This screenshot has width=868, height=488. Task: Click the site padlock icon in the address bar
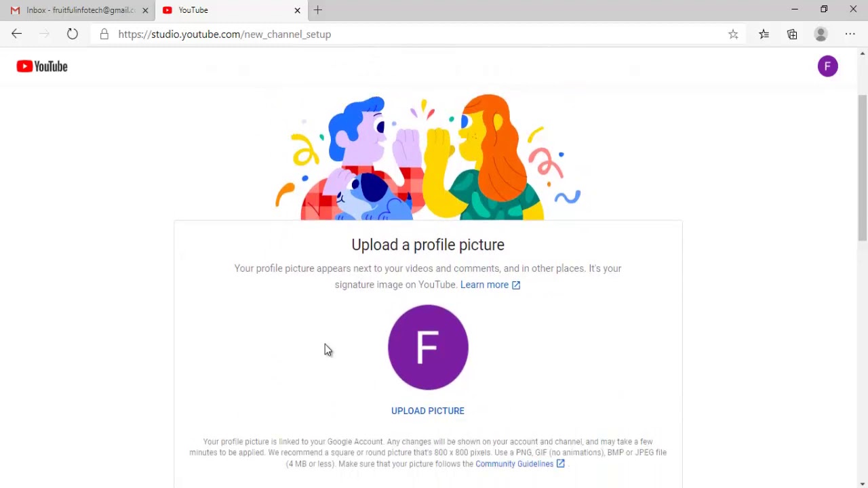tap(104, 34)
